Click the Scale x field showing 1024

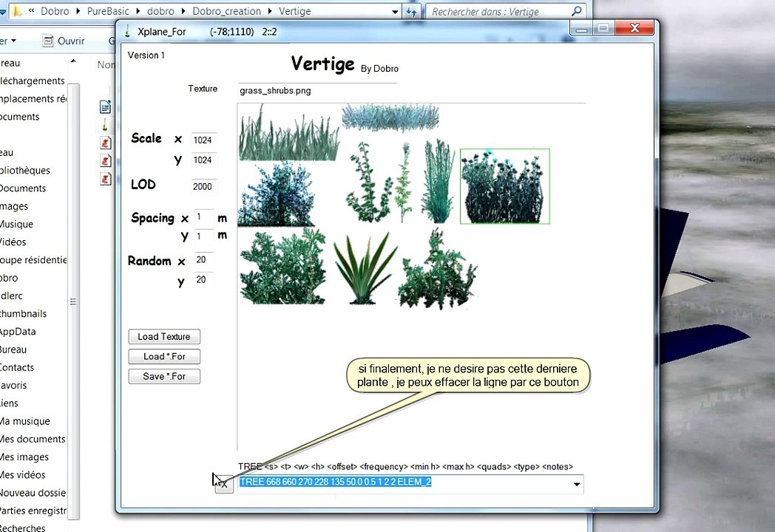click(203, 140)
